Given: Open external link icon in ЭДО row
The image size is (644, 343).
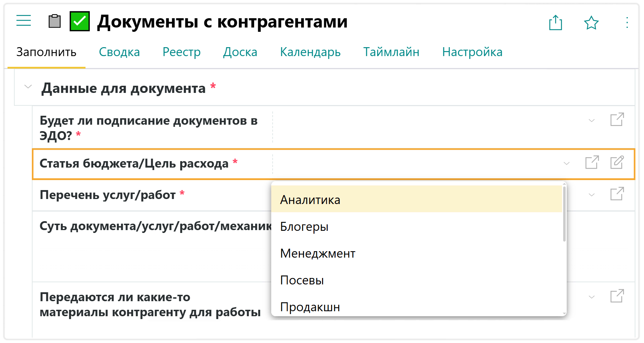Looking at the screenshot, I should (617, 120).
